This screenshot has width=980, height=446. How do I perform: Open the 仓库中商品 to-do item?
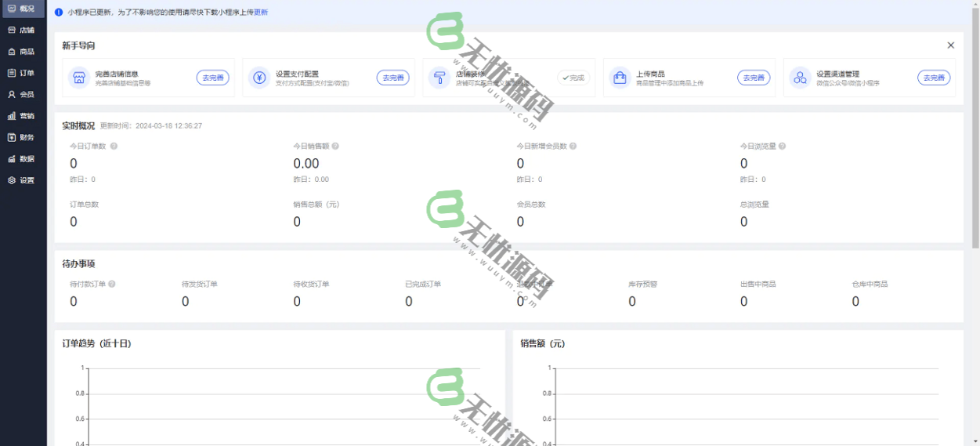point(870,284)
